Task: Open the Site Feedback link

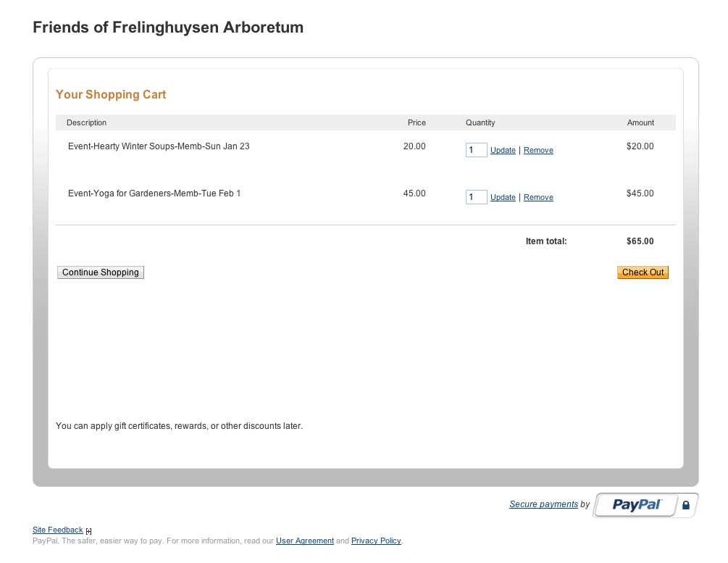Action: [x=57, y=530]
